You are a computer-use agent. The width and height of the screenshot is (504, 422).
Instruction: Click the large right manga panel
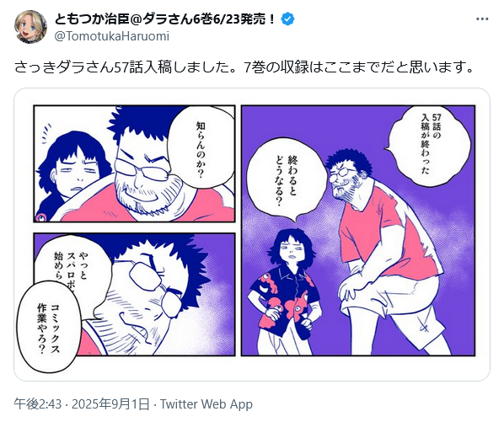pos(358,231)
